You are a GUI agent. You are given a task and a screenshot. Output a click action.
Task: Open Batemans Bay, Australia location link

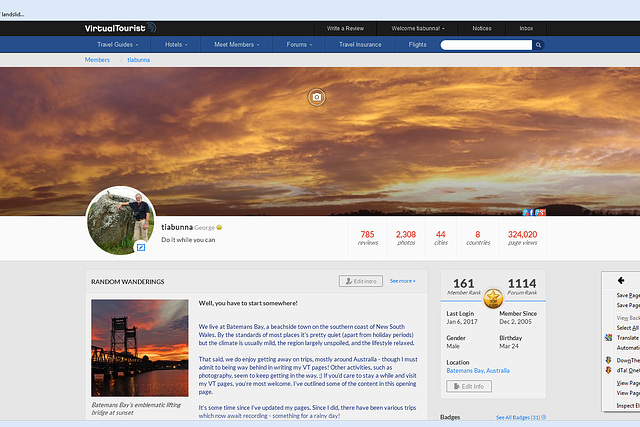coord(478,371)
